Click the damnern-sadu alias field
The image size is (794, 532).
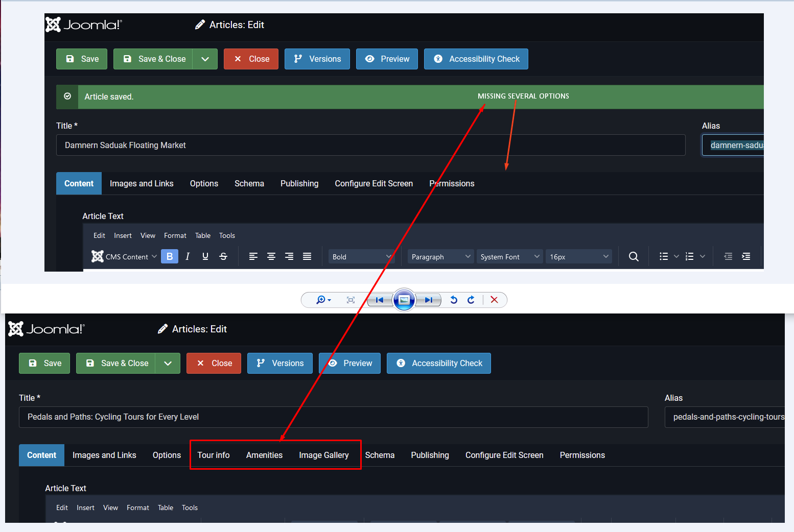coord(733,145)
